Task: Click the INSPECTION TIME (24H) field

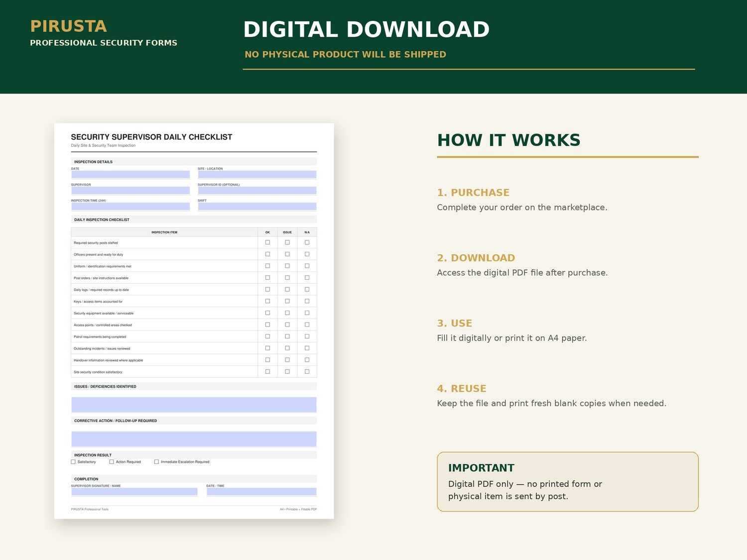Action: (130, 207)
